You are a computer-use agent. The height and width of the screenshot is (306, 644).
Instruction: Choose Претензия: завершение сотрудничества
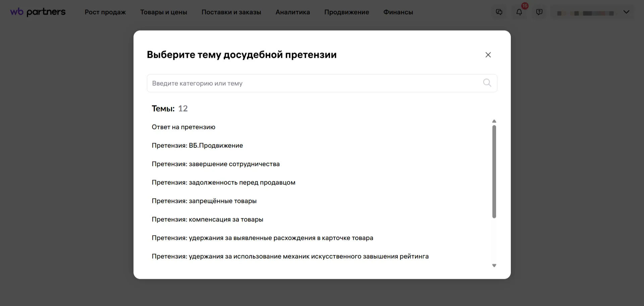(x=216, y=164)
